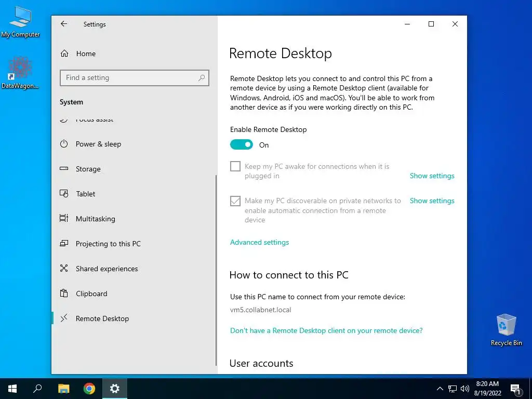
Task: Select the Projecting to this PC icon
Action: tap(64, 243)
